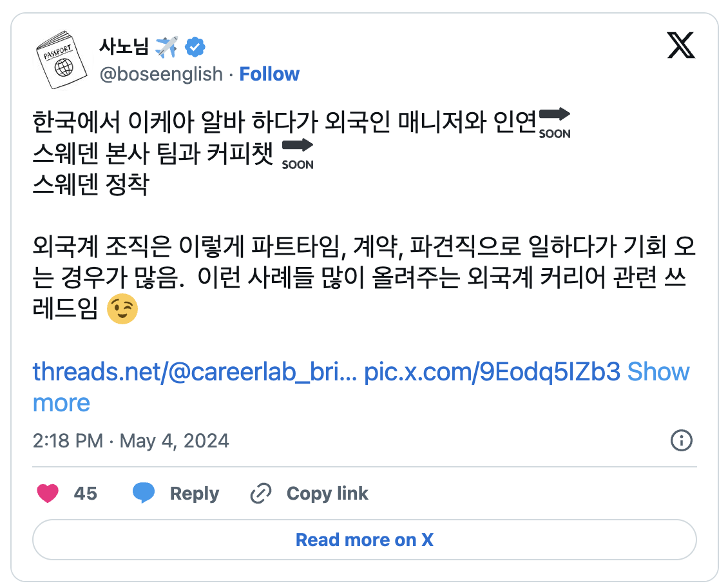Click the Reply text label
728x588 pixels.
click(x=195, y=493)
